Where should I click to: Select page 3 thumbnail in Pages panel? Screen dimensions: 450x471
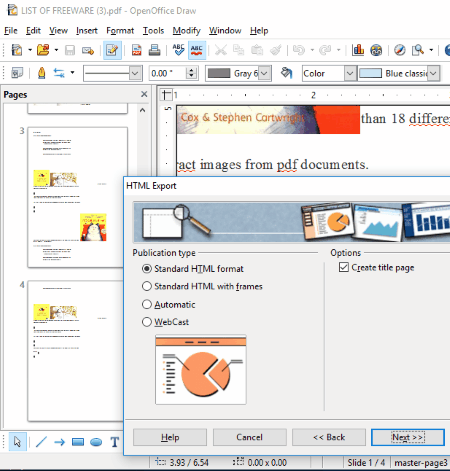point(77,197)
